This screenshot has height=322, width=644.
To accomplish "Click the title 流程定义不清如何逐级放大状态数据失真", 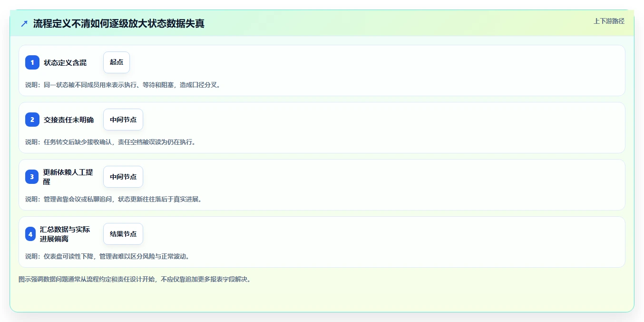I will pos(119,23).
